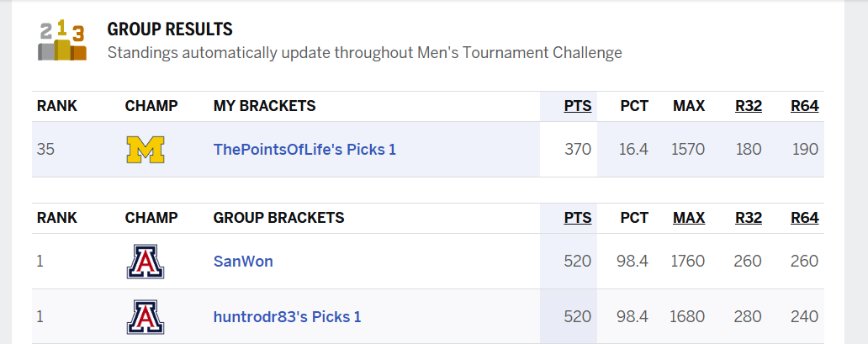This screenshot has width=868, height=344.
Task: Click the Michigan champion logo
Action: point(145,150)
